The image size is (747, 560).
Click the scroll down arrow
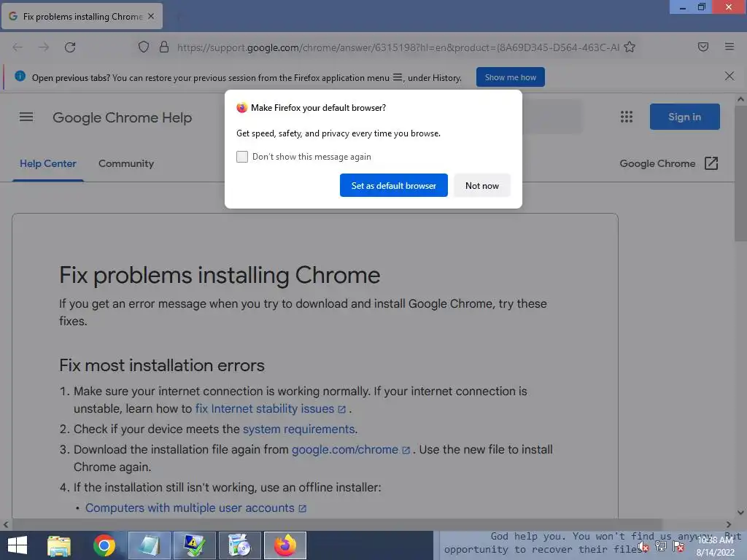(740, 513)
